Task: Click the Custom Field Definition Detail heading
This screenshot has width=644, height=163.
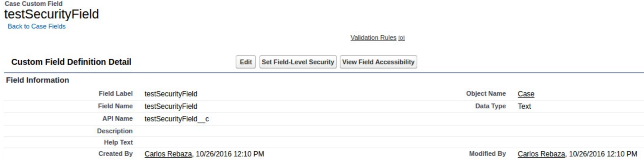Action: pos(71,62)
